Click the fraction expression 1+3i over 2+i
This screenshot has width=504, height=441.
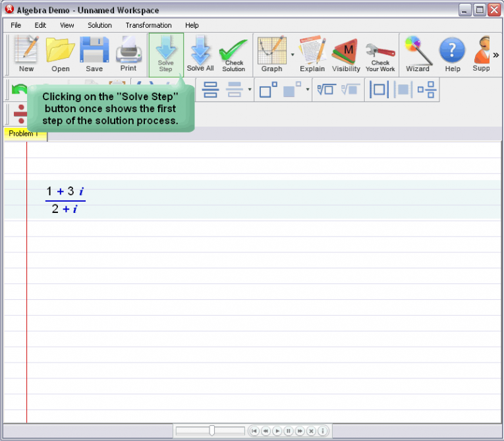(x=66, y=200)
